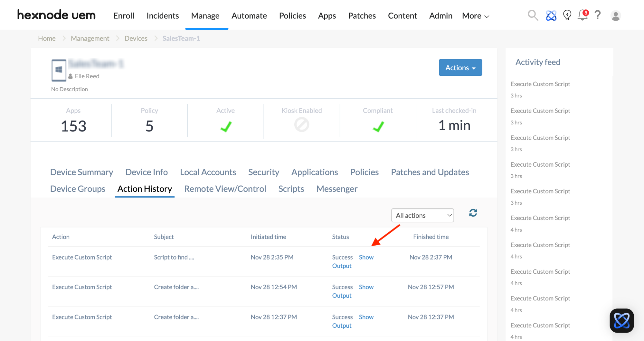Open the All actions filter dropdown

pos(422,215)
